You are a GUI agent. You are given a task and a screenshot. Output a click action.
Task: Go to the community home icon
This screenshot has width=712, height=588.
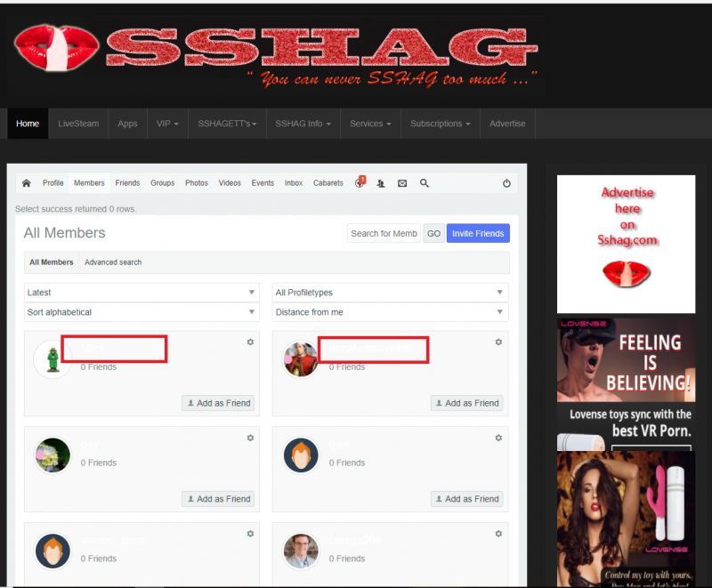pyautogui.click(x=27, y=183)
